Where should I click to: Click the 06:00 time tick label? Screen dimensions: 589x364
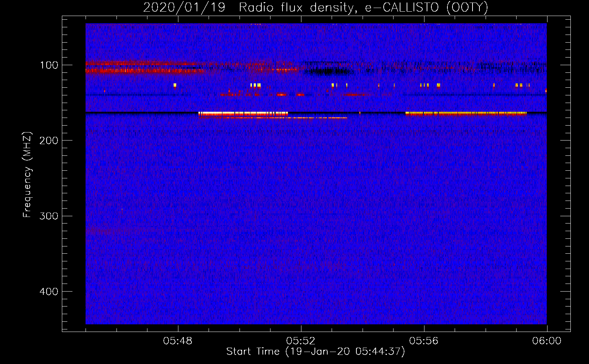coord(547,341)
